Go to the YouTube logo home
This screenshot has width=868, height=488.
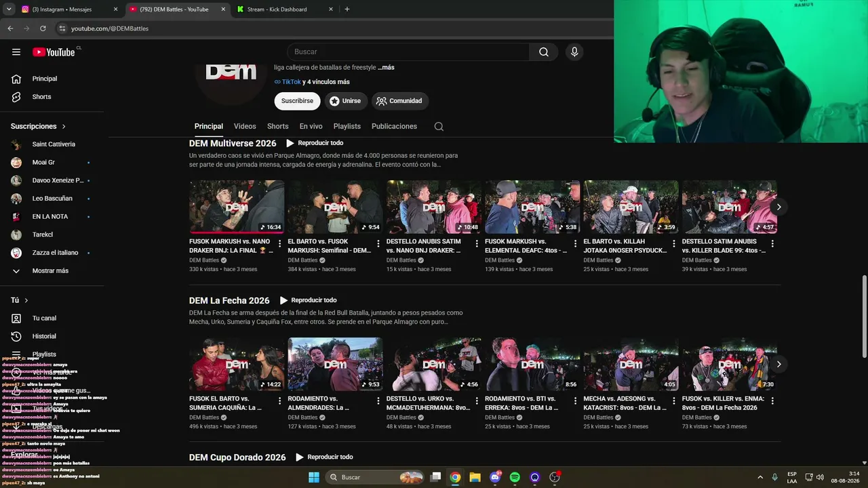click(x=54, y=52)
